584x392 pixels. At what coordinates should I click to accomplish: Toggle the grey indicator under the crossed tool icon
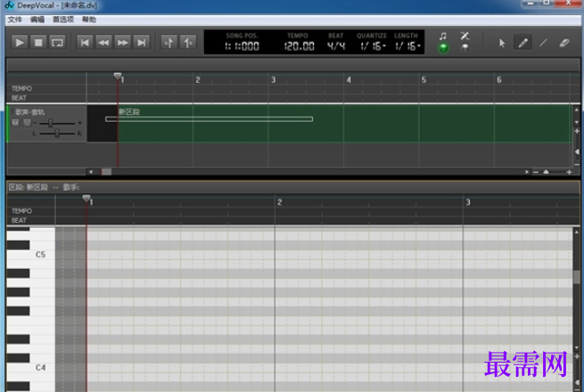pyautogui.click(x=465, y=48)
